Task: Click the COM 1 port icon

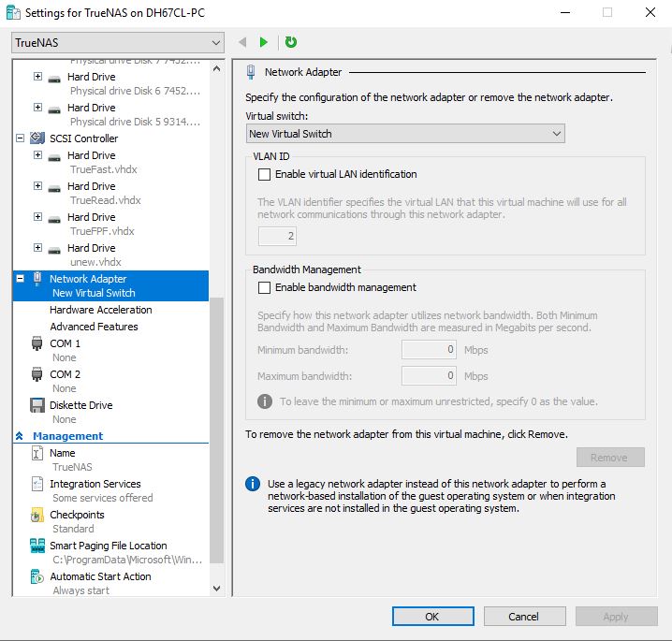Action: 37,344
